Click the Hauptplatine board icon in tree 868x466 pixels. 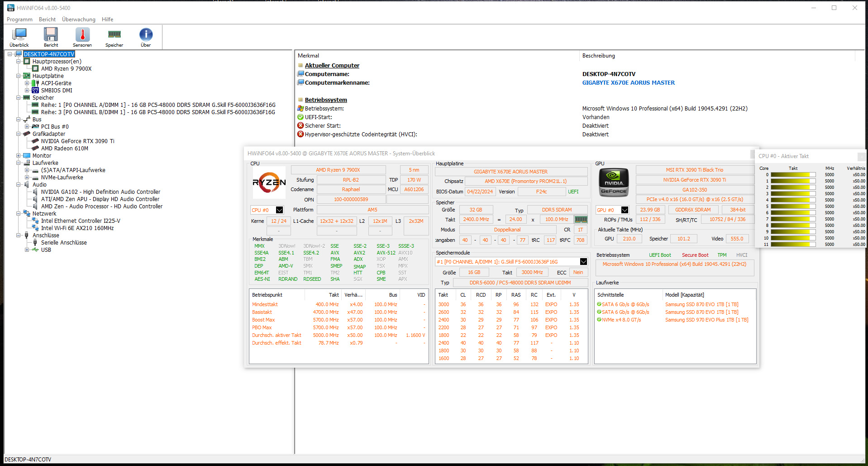click(x=27, y=76)
